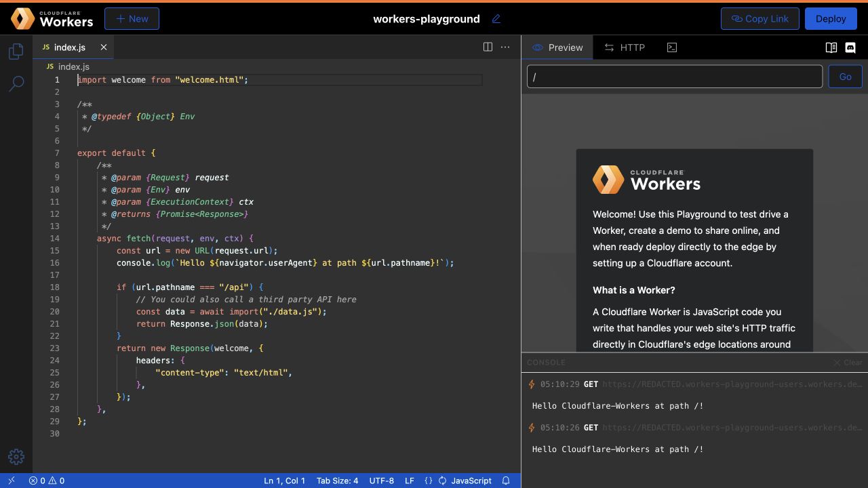Open the Search icon in activity bar
The width and height of the screenshot is (868, 488).
(x=16, y=83)
